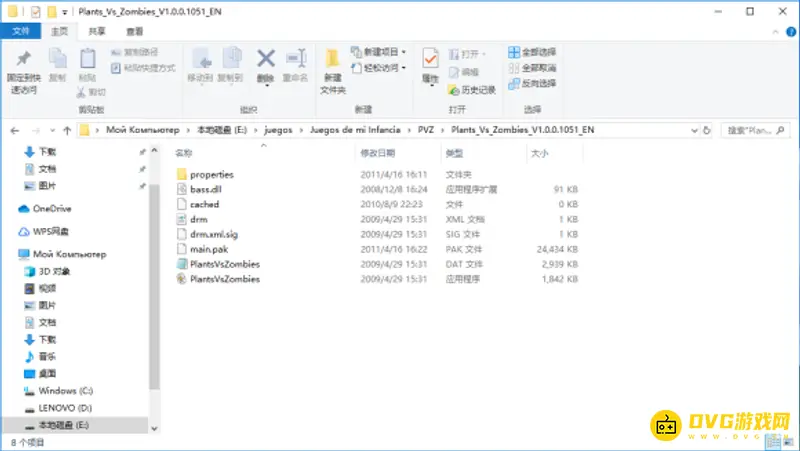Go up one folder level arrow
This screenshot has height=451, width=800.
click(67, 131)
